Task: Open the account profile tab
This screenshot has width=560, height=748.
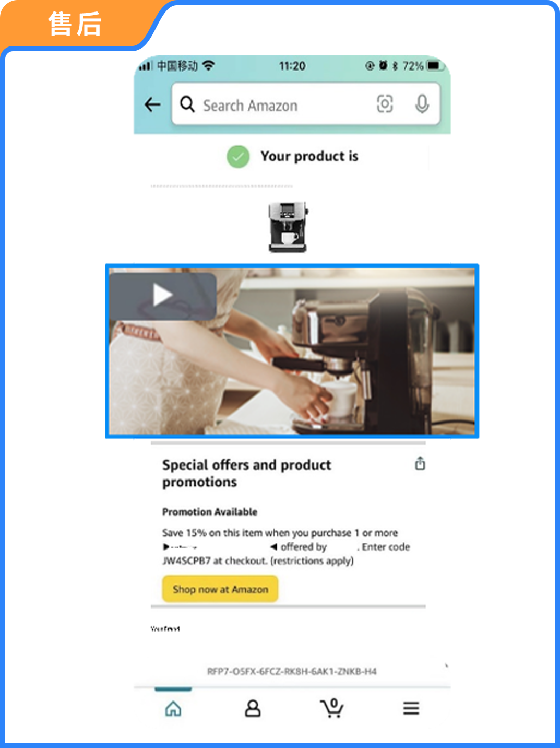Action: (253, 709)
